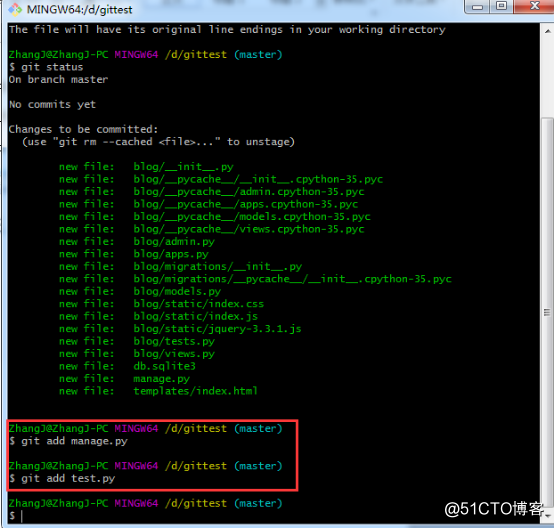554x528 pixels.
Task: Click the 'On branch master' line
Action: click(x=58, y=80)
